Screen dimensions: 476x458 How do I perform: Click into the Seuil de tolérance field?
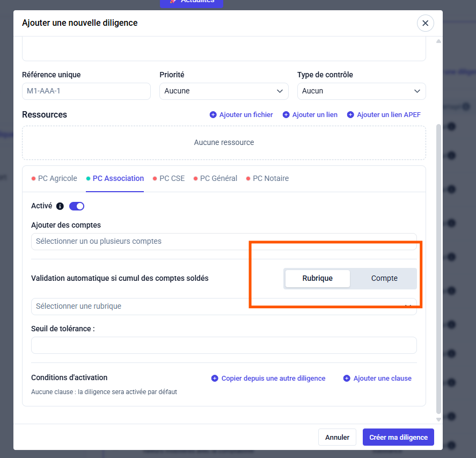click(x=224, y=345)
